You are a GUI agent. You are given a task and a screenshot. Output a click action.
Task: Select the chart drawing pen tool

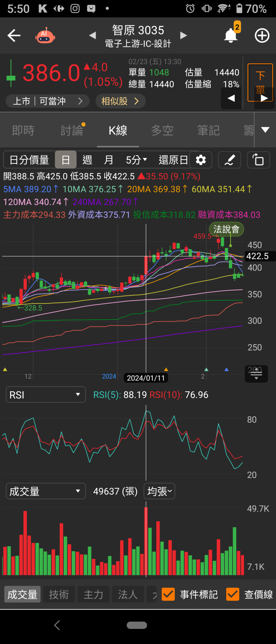[229, 160]
